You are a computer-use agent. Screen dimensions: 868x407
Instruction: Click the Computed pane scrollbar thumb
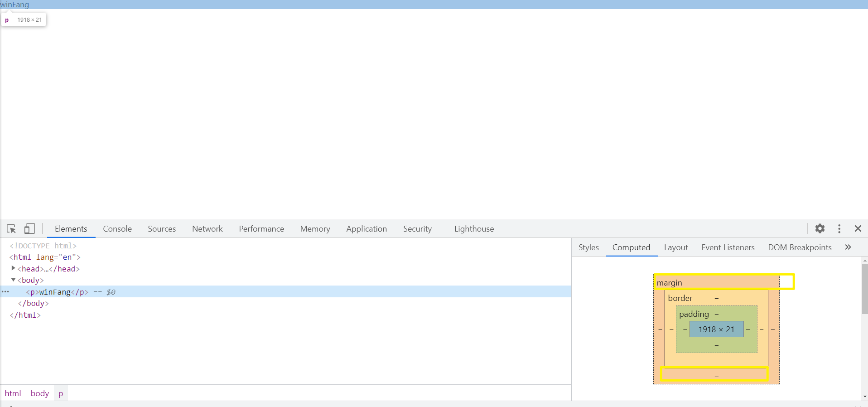point(865,289)
